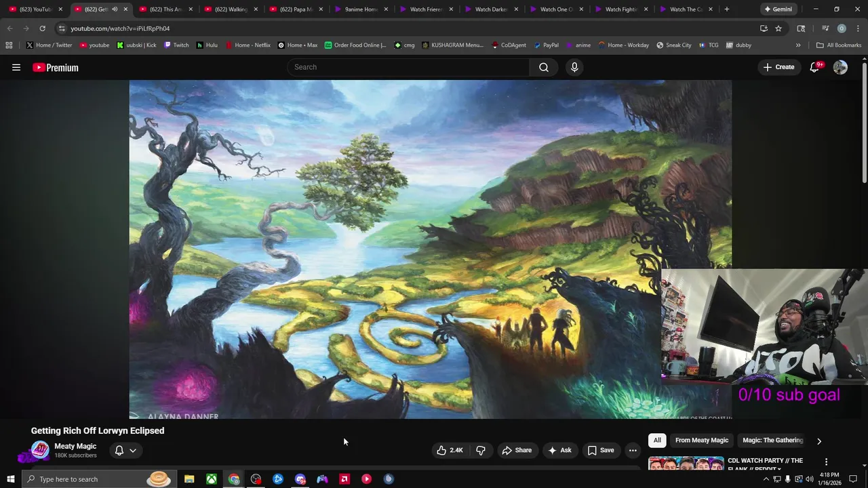Open the install/cast icon in the address bar
Image resolution: width=868 pixels, height=488 pixels.
coord(764,28)
